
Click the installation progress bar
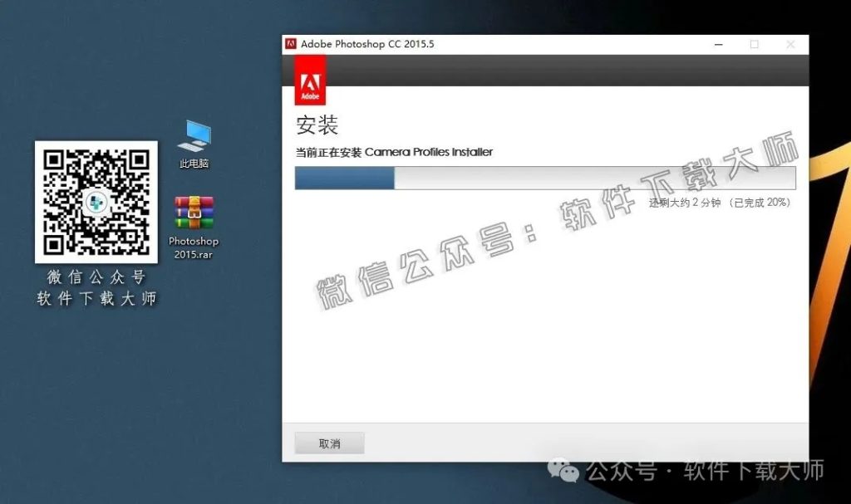click(544, 177)
